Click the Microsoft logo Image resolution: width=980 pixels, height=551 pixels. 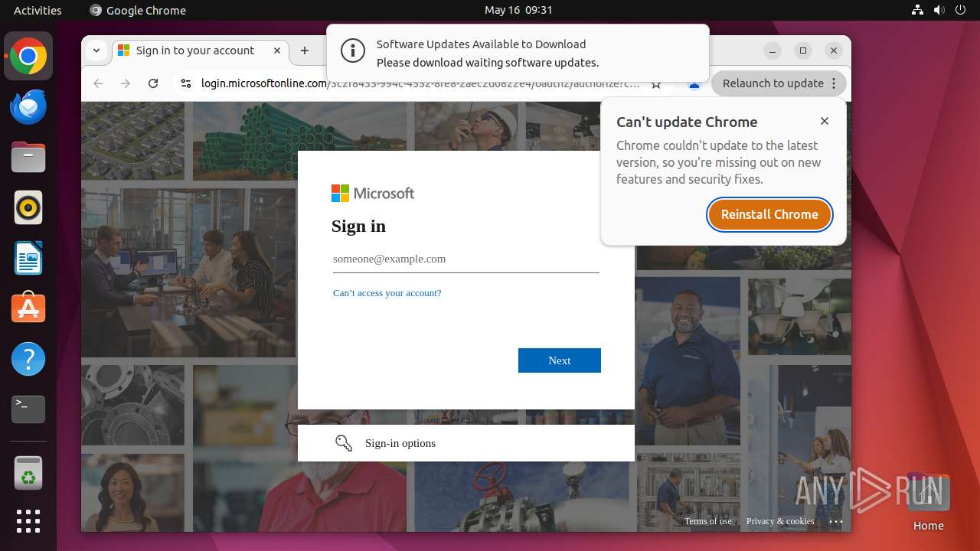[x=373, y=194]
